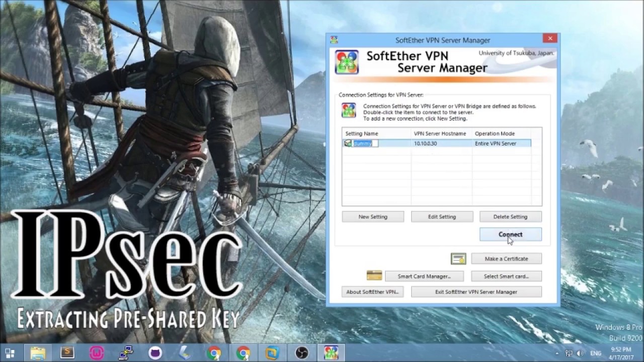Open the purple cat icon in taskbar
Image resolution: width=644 pixels, height=362 pixels.
[x=155, y=353]
